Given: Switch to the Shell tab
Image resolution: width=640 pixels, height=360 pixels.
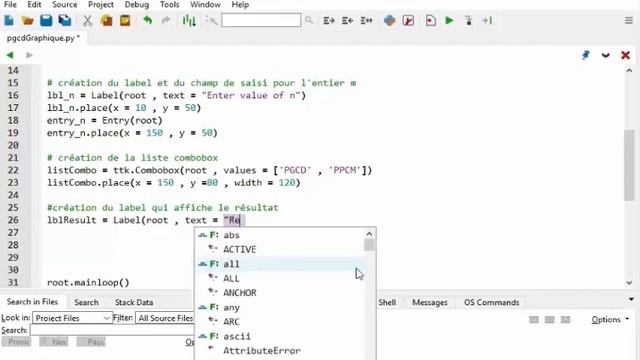Looking at the screenshot, I should point(387,302).
